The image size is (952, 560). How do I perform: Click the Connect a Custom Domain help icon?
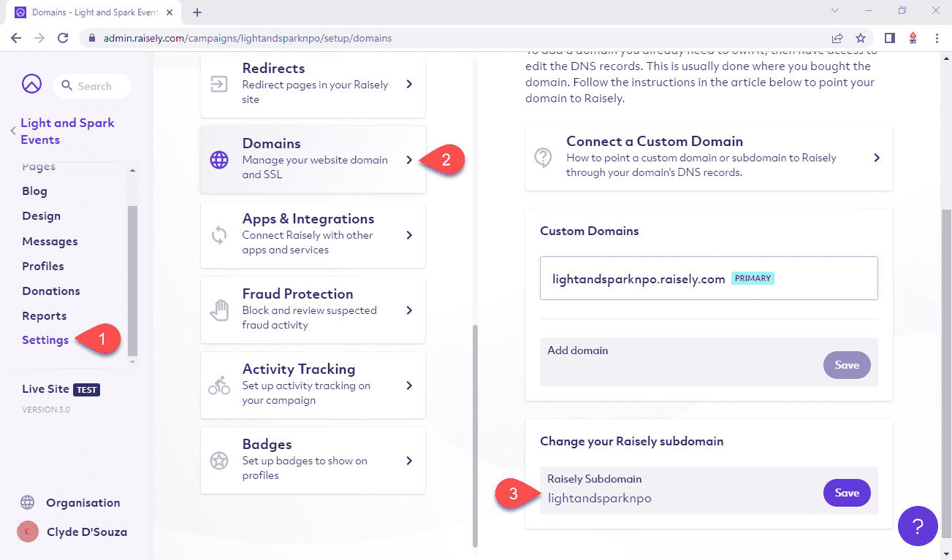(543, 158)
